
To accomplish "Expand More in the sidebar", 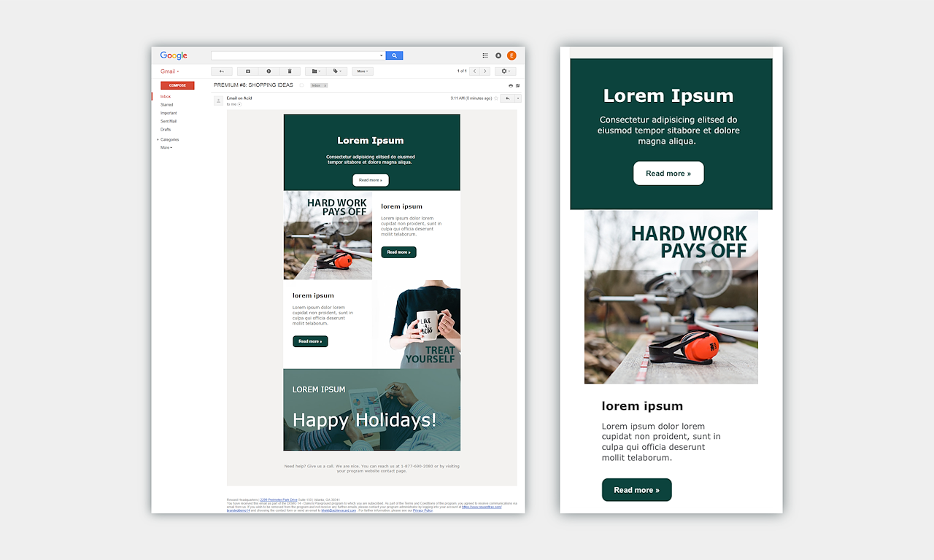I will pyautogui.click(x=166, y=147).
